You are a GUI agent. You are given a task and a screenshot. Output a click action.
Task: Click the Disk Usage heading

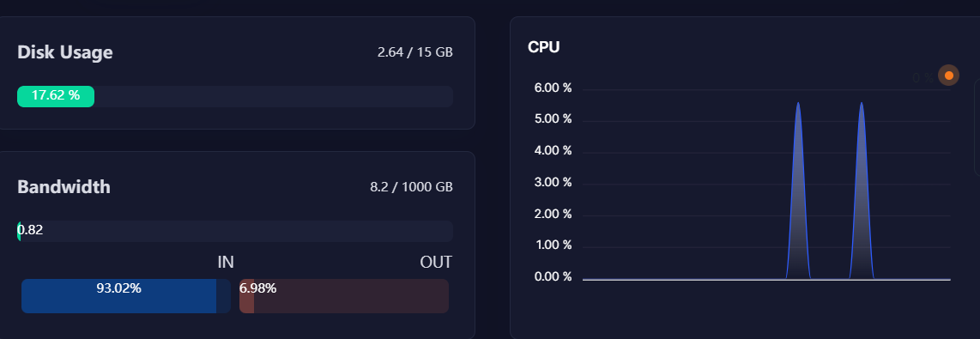pyautogui.click(x=65, y=52)
